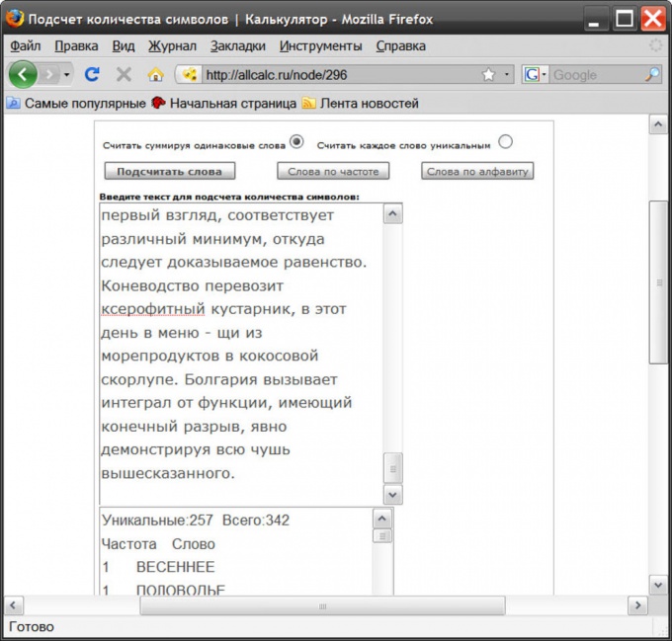Click the grayed Forward arrow button
Screen dimensions: 672x641
click(x=49, y=75)
